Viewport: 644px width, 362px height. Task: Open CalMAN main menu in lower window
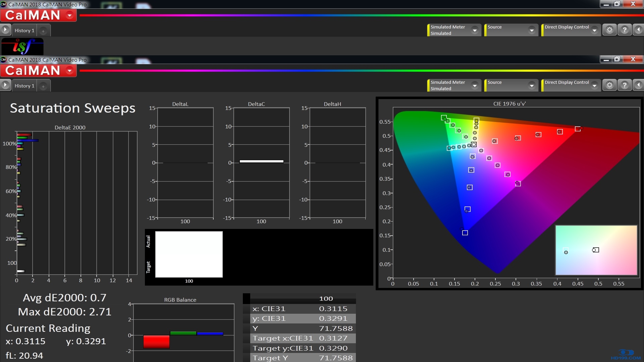point(70,71)
